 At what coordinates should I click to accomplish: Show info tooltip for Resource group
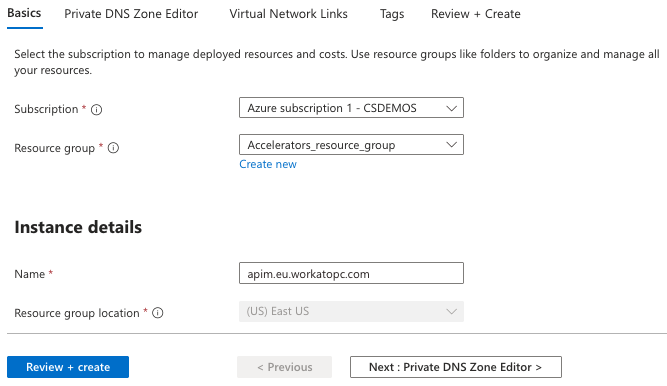point(113,148)
